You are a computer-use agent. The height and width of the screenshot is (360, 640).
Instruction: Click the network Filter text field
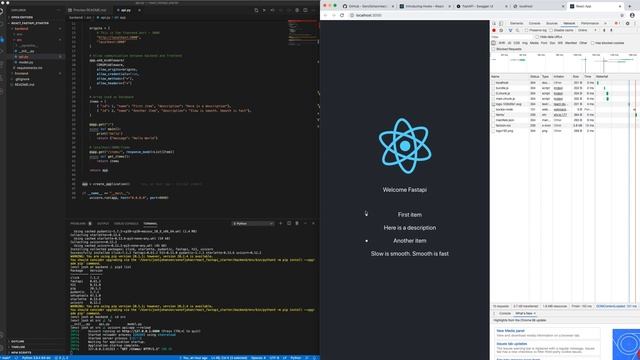(x=512, y=37)
